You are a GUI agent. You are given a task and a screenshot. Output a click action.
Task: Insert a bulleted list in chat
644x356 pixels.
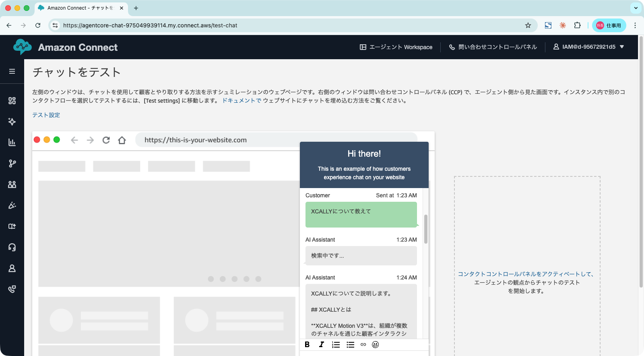click(350, 345)
